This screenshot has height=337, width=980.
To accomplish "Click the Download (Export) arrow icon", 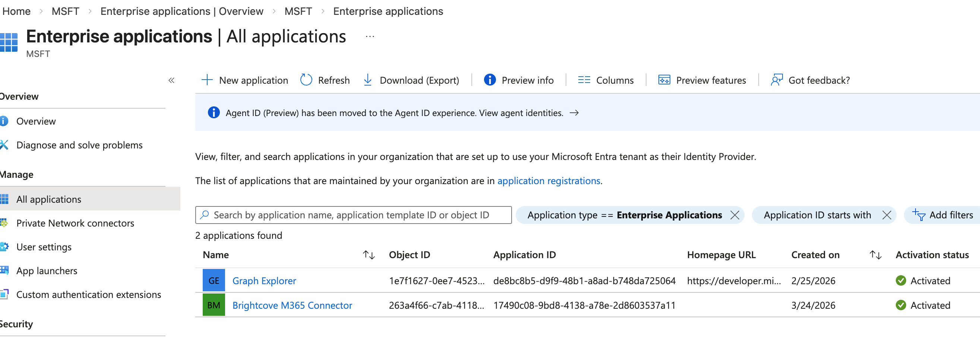I will (367, 80).
